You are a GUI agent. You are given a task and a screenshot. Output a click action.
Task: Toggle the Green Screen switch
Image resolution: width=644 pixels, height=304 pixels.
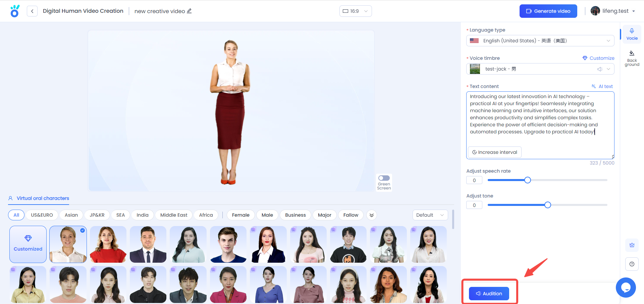384,178
